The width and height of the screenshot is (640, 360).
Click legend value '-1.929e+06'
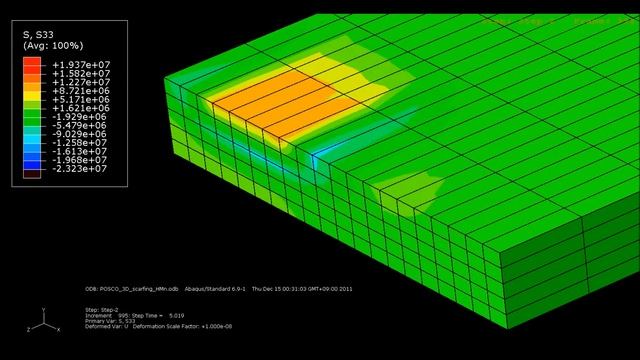pos(80,117)
